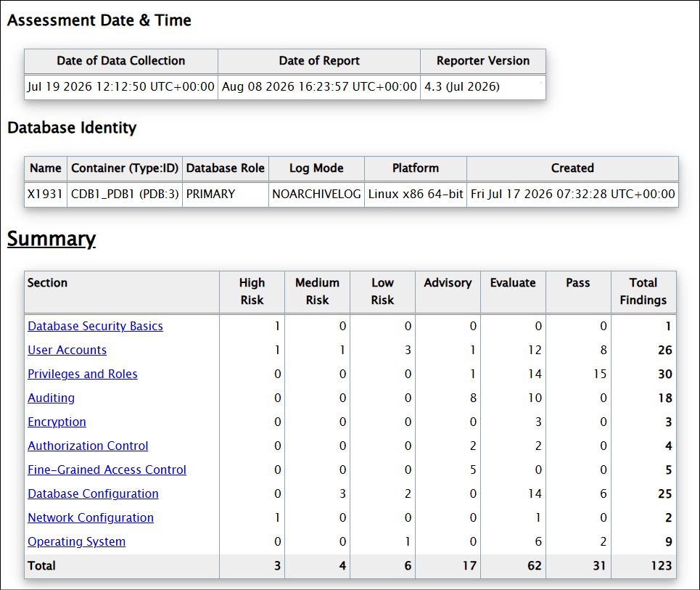Jump to the Encryption section
Viewport: 700px width, 590px height.
click(57, 422)
